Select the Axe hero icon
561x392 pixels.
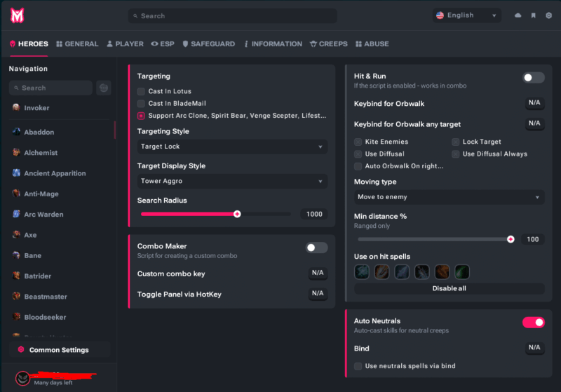(16, 235)
